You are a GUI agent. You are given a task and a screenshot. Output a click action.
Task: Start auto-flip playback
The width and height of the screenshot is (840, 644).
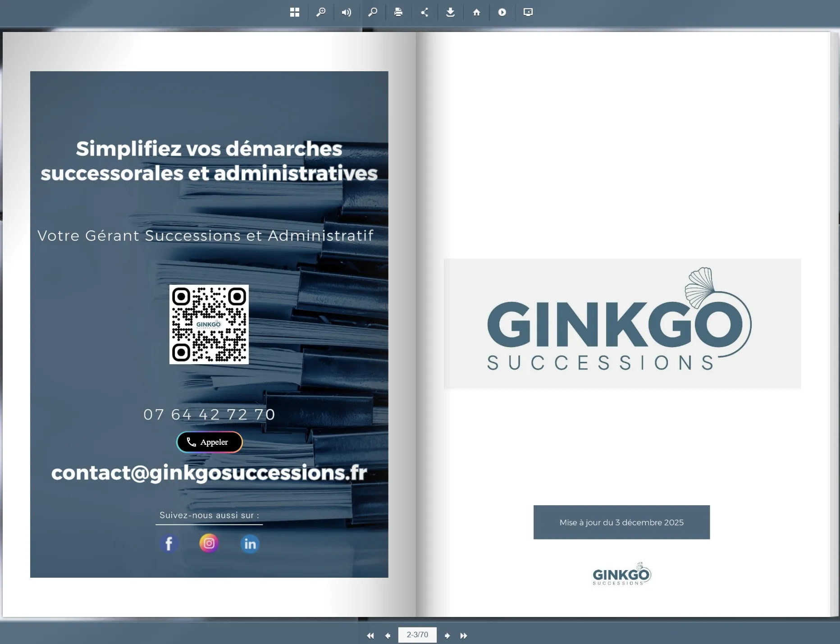pyautogui.click(x=502, y=12)
